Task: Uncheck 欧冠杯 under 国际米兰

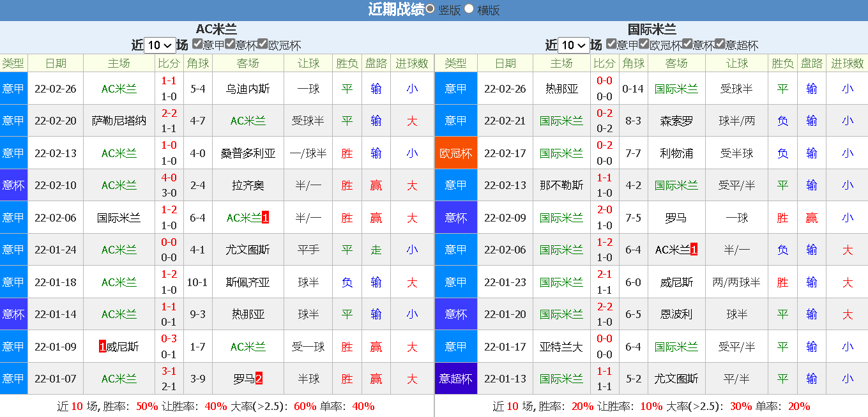Action: click(644, 44)
